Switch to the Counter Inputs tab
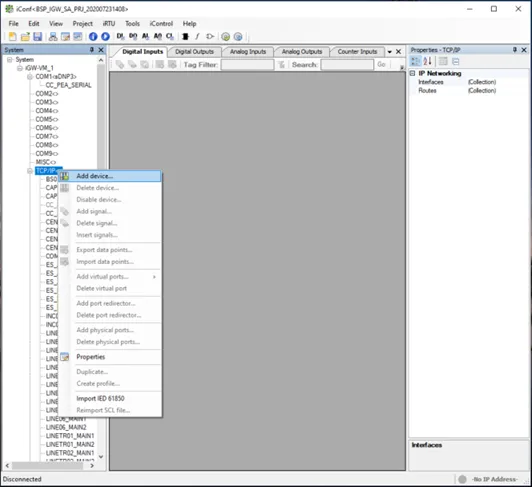 click(x=357, y=52)
